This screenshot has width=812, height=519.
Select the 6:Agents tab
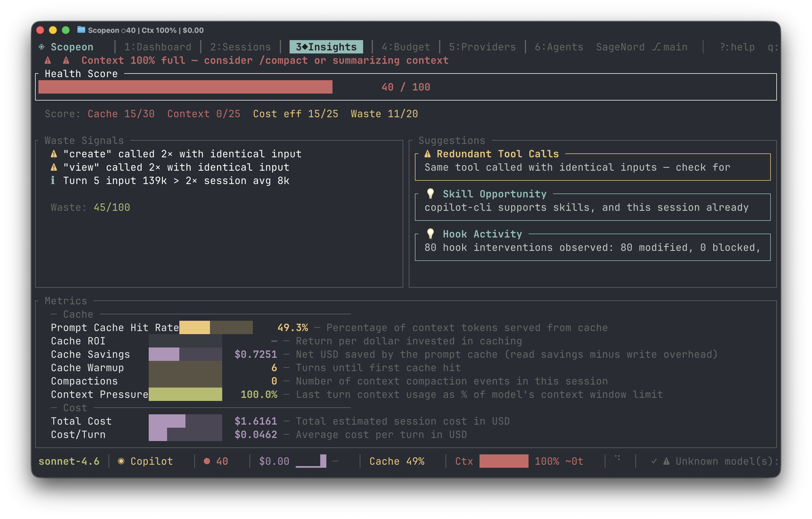point(559,47)
